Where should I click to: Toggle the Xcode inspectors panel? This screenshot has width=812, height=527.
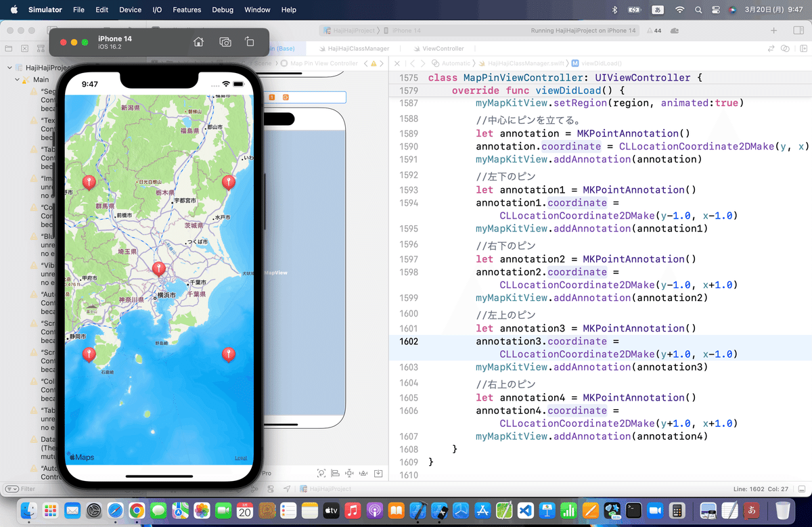click(x=798, y=30)
